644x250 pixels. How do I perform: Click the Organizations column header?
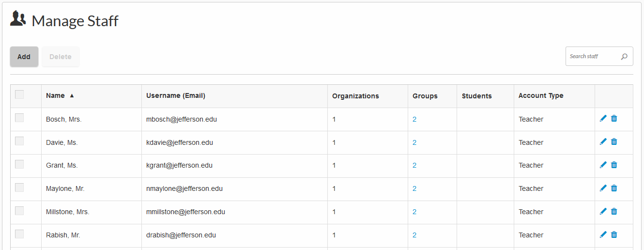coord(355,96)
